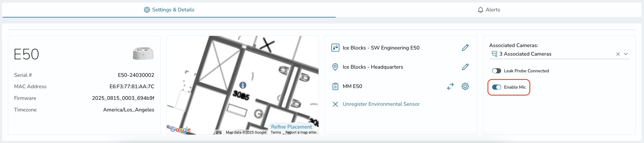Image resolution: width=644 pixels, height=143 pixels.
Task: Select the Settings & Details tab
Action: tap(169, 10)
